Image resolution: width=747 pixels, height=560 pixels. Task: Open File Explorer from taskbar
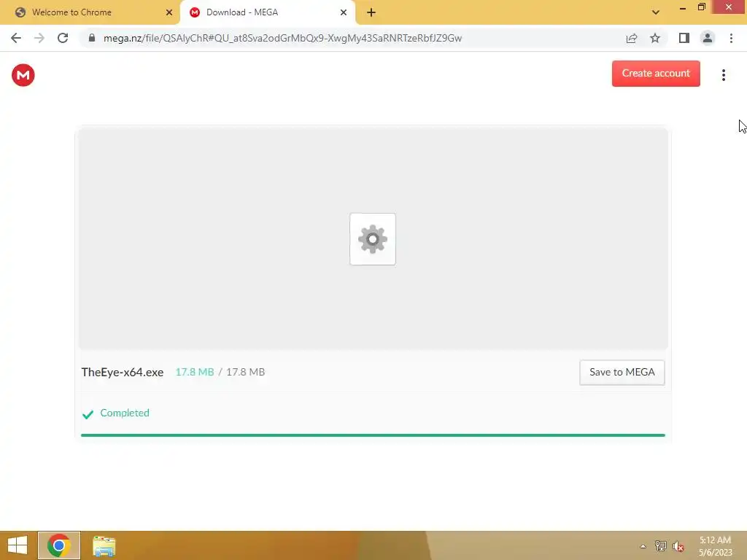tap(104, 546)
